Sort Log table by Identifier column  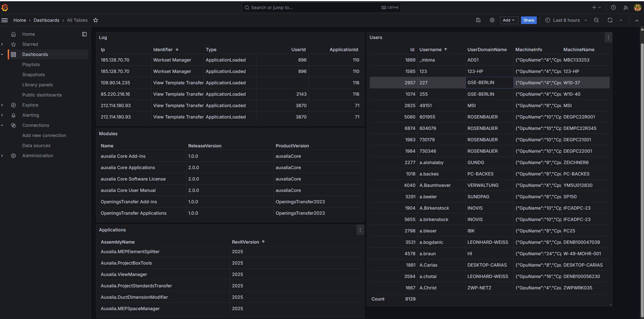tap(166, 50)
